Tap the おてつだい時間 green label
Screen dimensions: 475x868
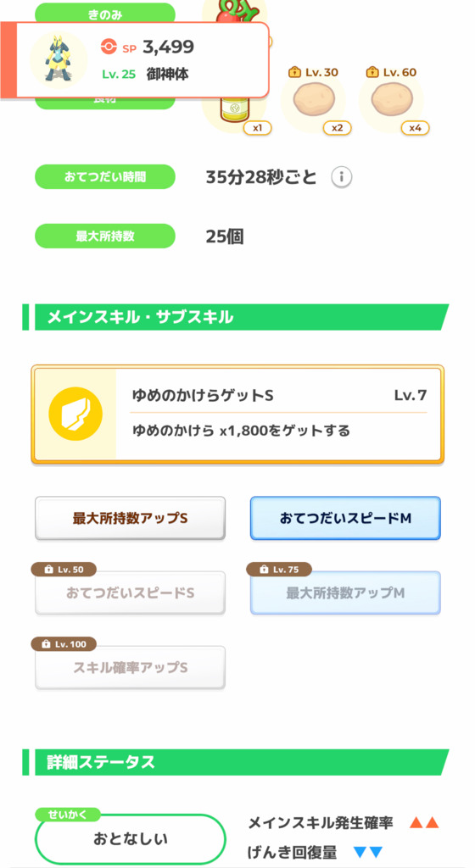click(105, 177)
